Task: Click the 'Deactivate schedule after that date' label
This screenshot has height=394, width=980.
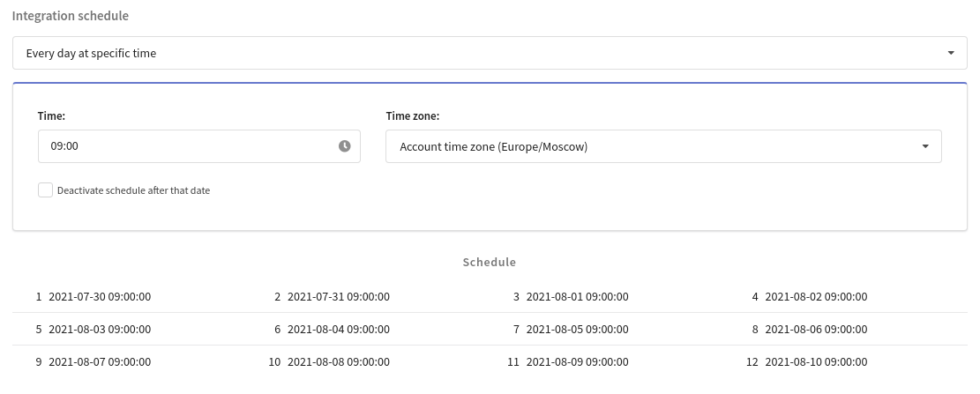Action: click(133, 190)
